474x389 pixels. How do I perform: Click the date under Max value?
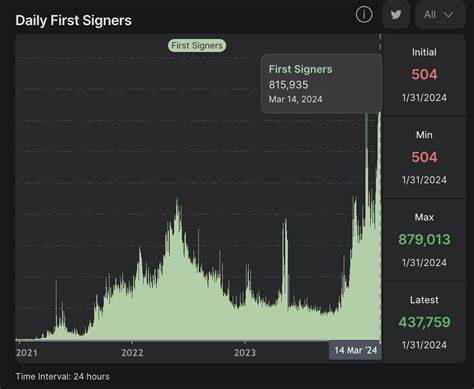(424, 262)
